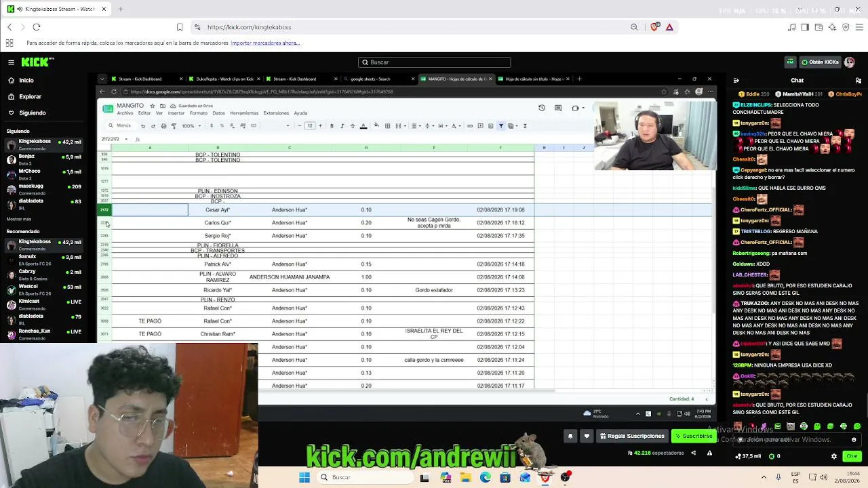Image resolution: width=868 pixels, height=488 pixels.
Task: Open the horizontal align dropdown
Action: [x=416, y=126]
